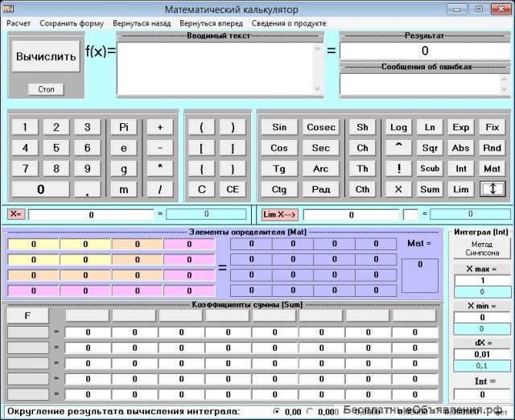The height and width of the screenshot is (420, 515).
Task: Click the Метод Симпсона integral button
Action: tap(481, 249)
